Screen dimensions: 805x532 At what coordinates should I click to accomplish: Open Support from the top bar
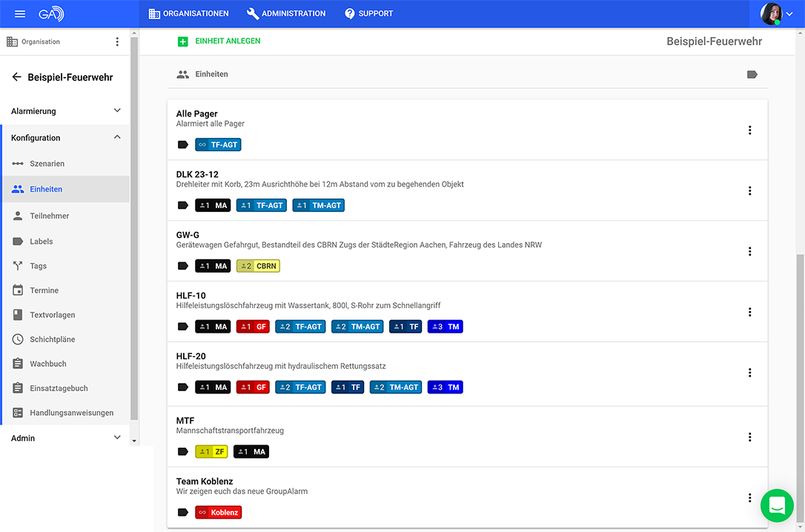click(x=368, y=13)
